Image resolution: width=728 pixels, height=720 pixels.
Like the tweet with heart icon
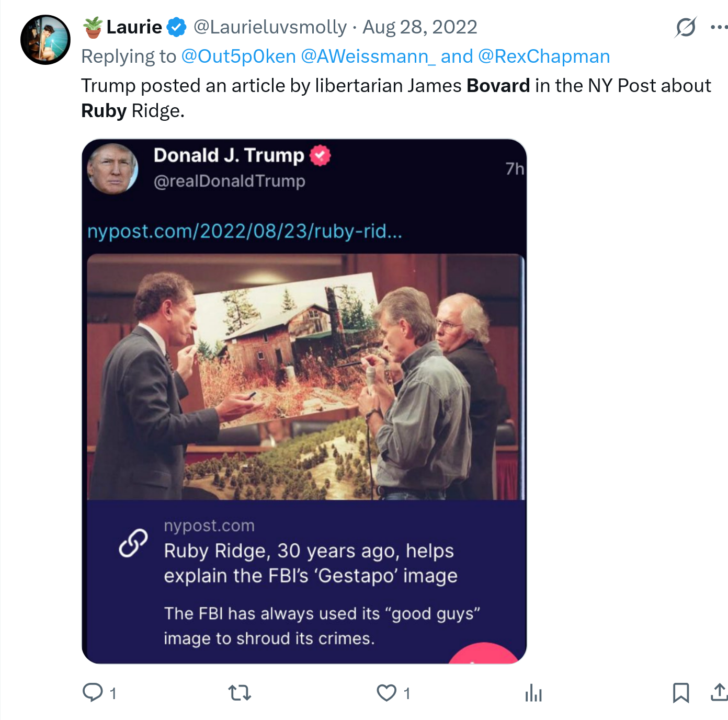pos(386,693)
